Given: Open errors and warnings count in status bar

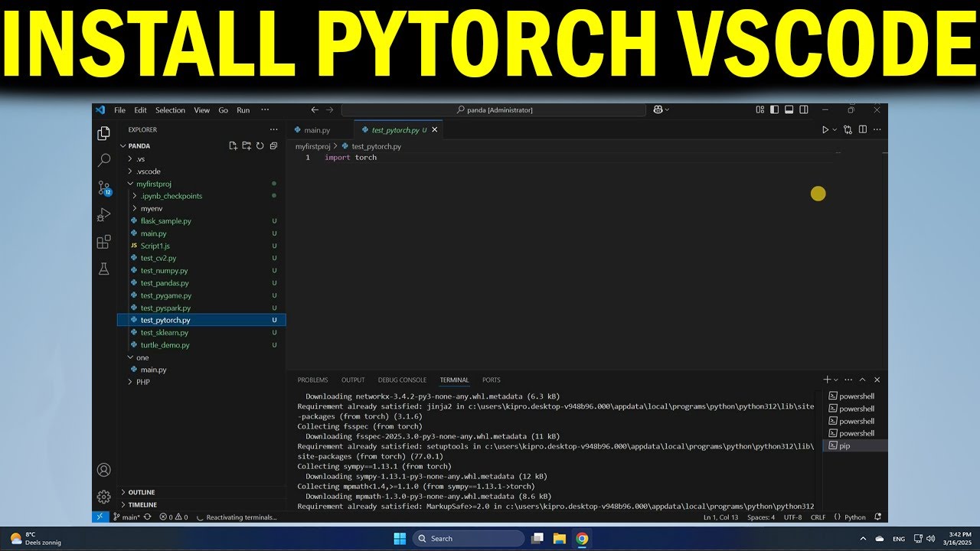Looking at the screenshot, I should 174,517.
